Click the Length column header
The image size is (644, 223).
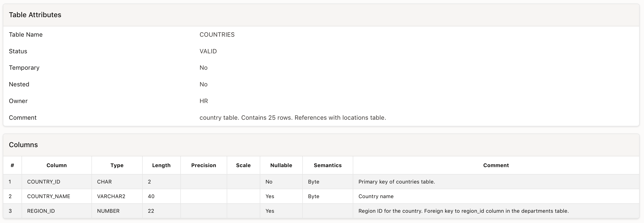pos(161,165)
